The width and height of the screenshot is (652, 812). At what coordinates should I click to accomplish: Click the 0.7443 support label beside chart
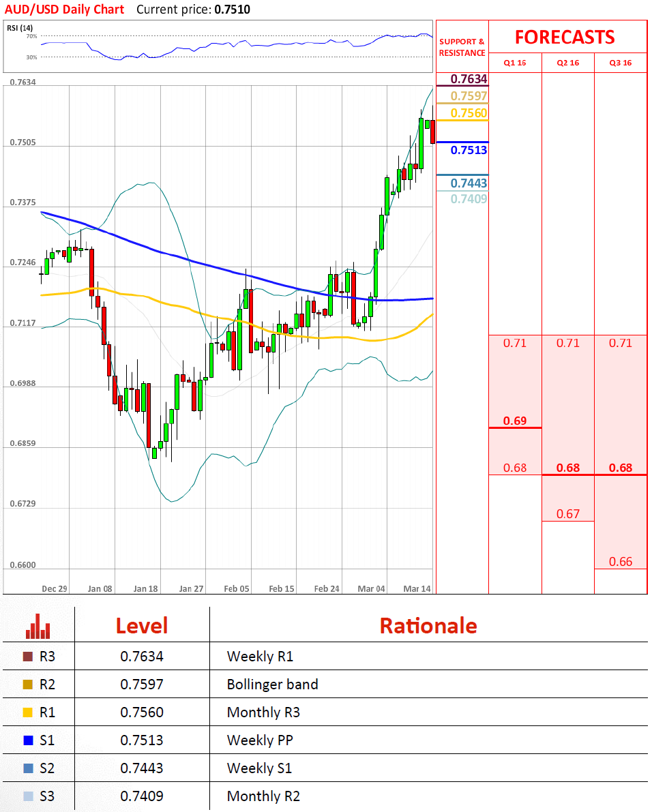tap(469, 183)
